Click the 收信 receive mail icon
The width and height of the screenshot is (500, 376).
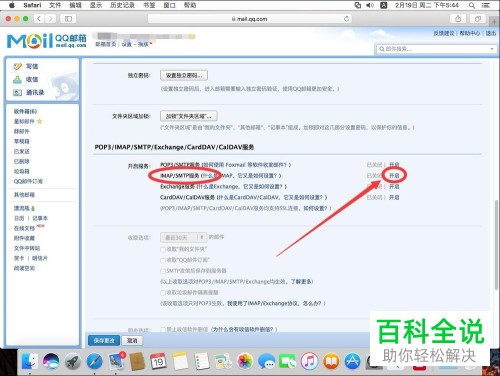coord(17,79)
